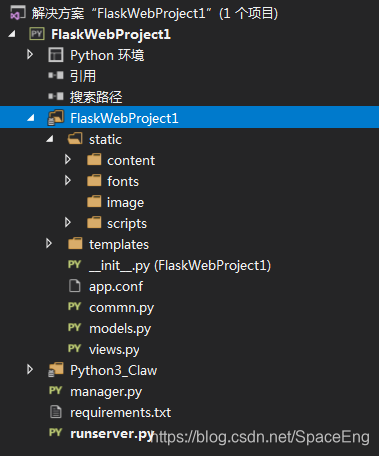
Task: Click the folder icon beside scripts
Action: click(x=94, y=222)
